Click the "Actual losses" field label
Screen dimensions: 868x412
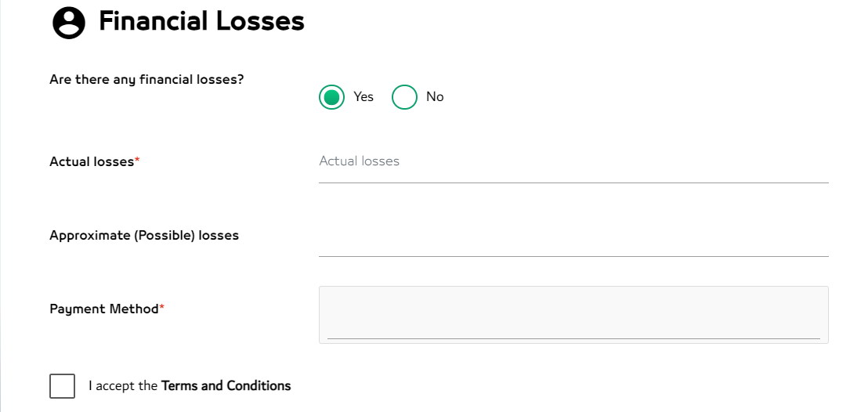[92, 162]
